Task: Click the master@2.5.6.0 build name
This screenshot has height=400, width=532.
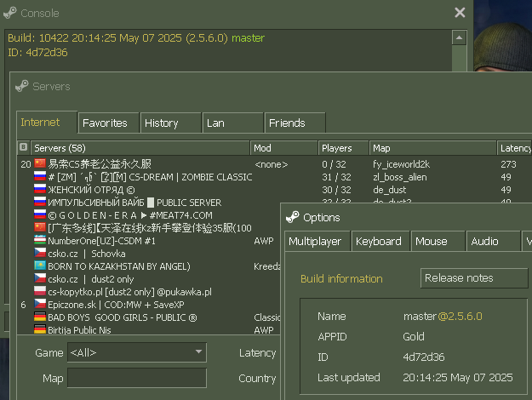Action: tap(443, 317)
